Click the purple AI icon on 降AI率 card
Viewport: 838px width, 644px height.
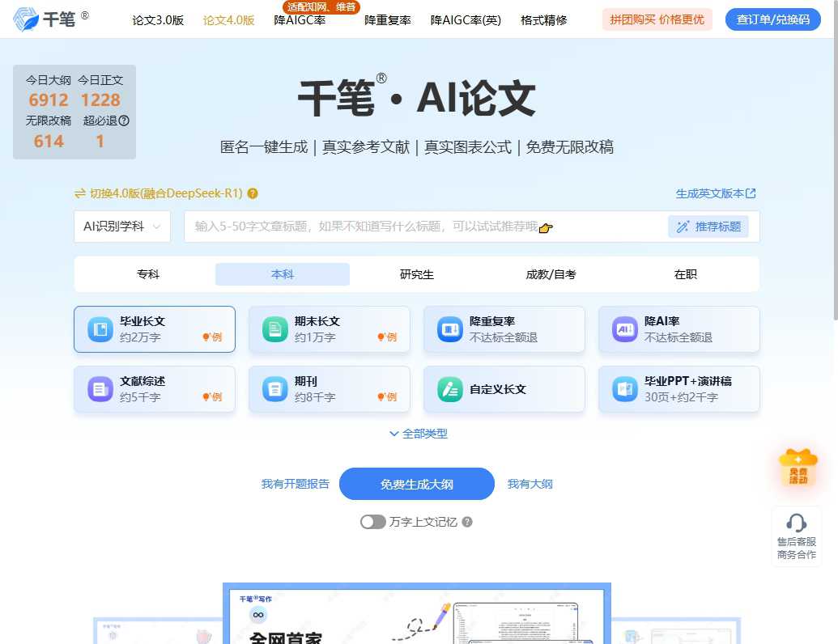pos(624,328)
